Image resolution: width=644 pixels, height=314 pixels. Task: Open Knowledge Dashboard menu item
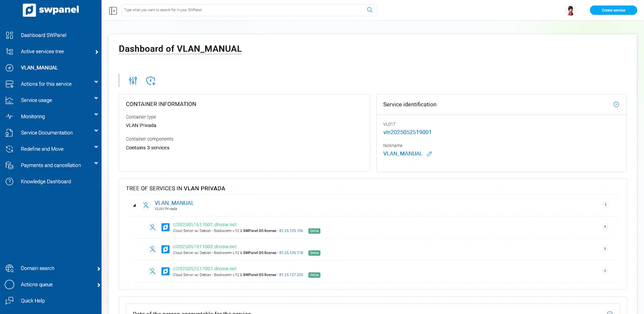click(46, 182)
